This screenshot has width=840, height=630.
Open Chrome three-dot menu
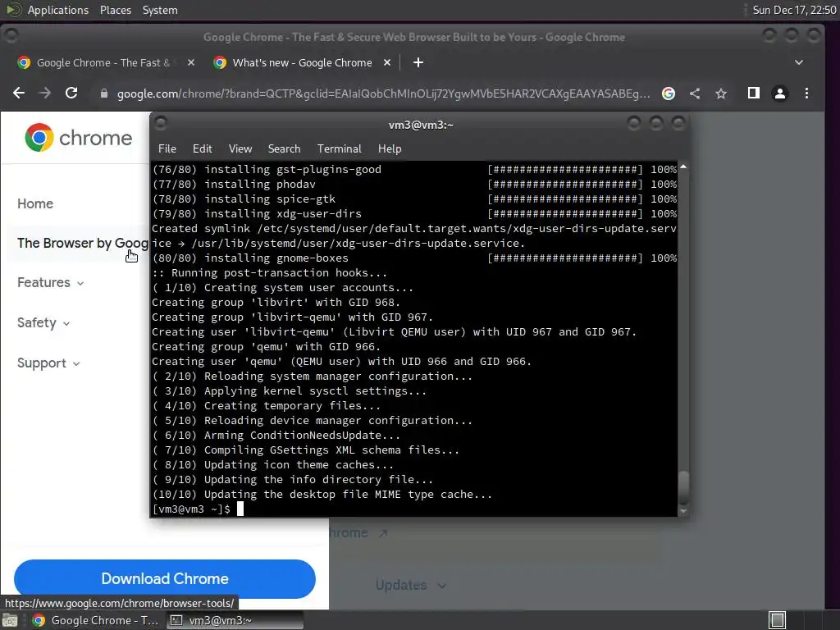pos(807,94)
